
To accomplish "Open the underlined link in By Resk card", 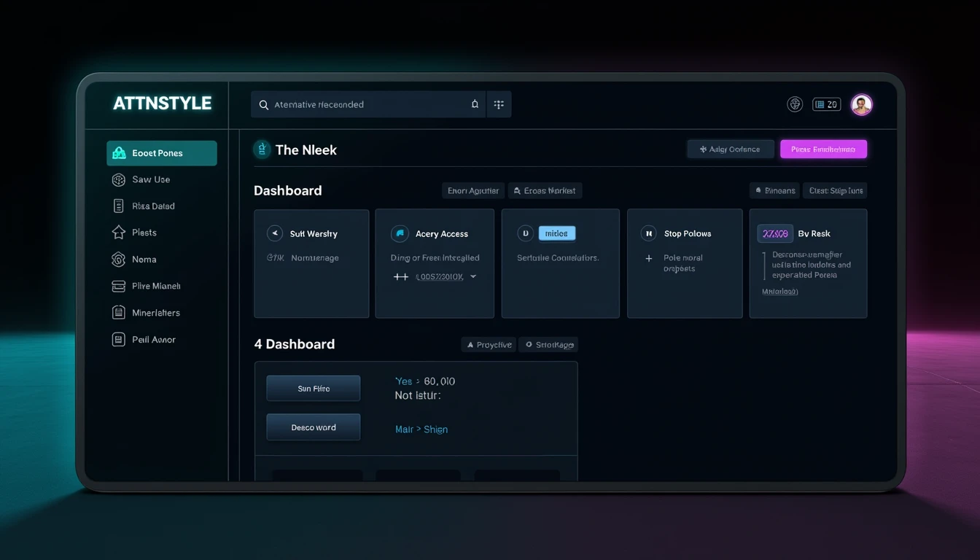I will pos(780,291).
